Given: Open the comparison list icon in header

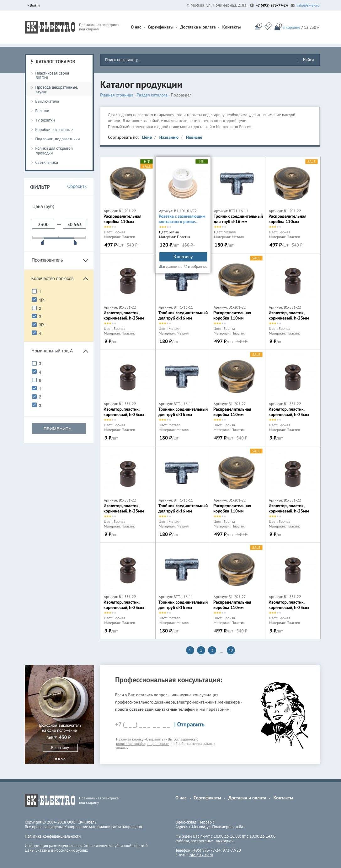Looking at the screenshot, I should pyautogui.click(x=257, y=27).
